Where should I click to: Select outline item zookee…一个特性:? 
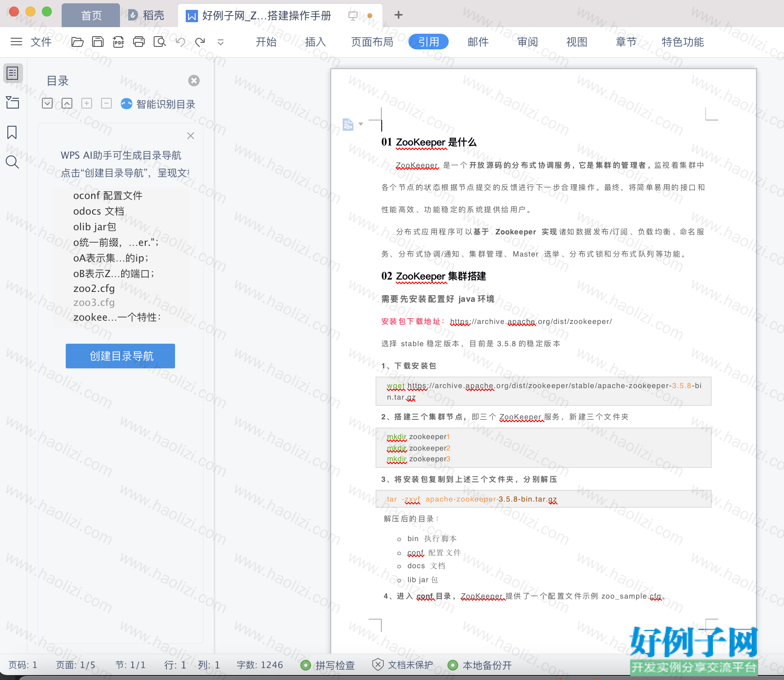[117, 317]
